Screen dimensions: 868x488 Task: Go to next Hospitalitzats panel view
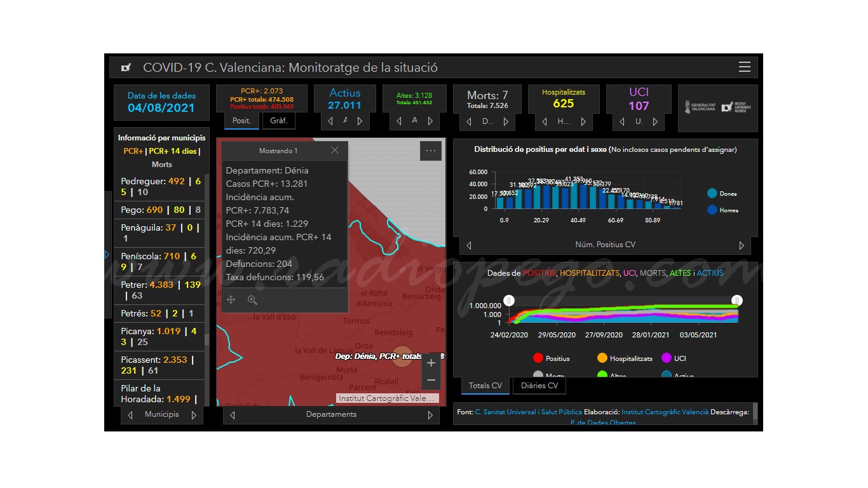coord(583,121)
